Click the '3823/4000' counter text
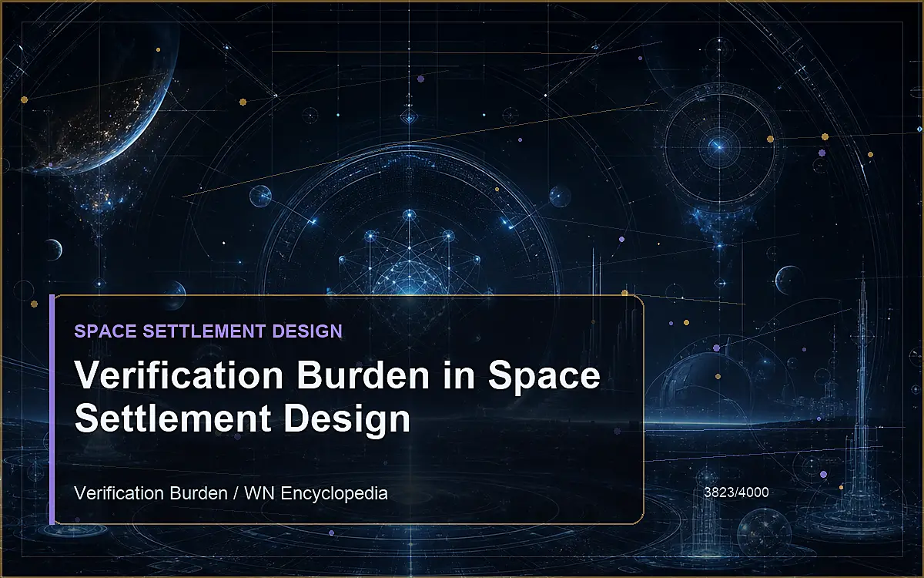Screen dimensions: 924x578 736,491
